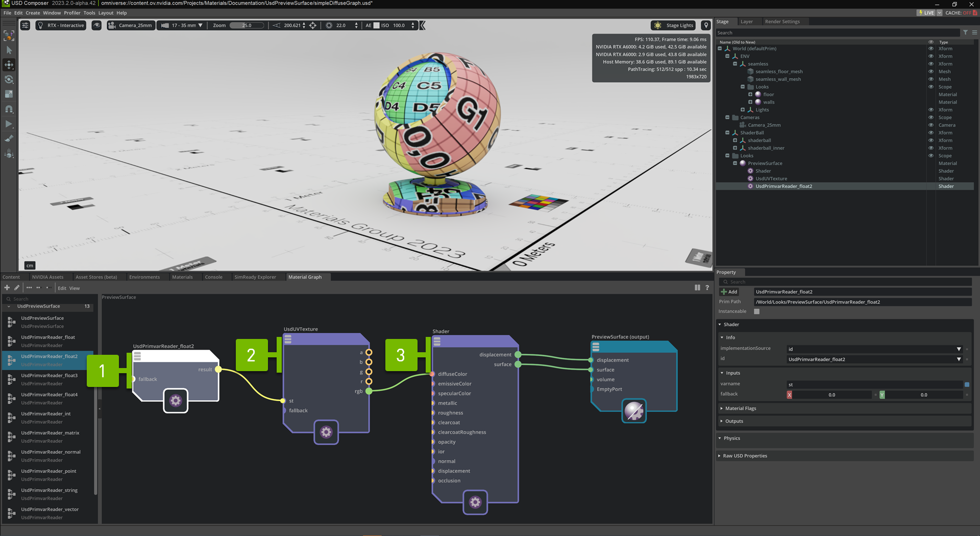Open the SimReady Explorer tab

255,277
